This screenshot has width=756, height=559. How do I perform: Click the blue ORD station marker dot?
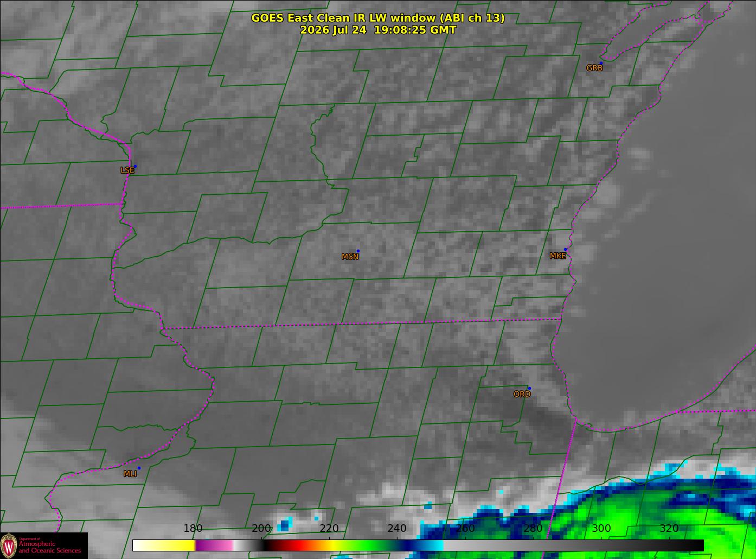pos(529,389)
